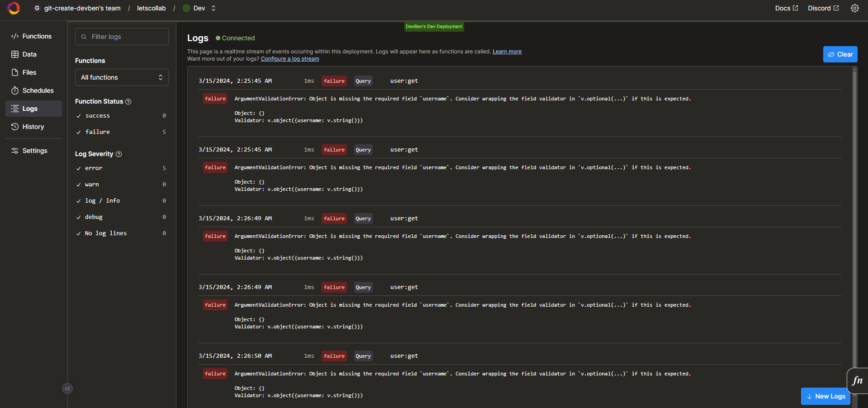Click the G team avatar icon
868x408 pixels.
pos(37,8)
